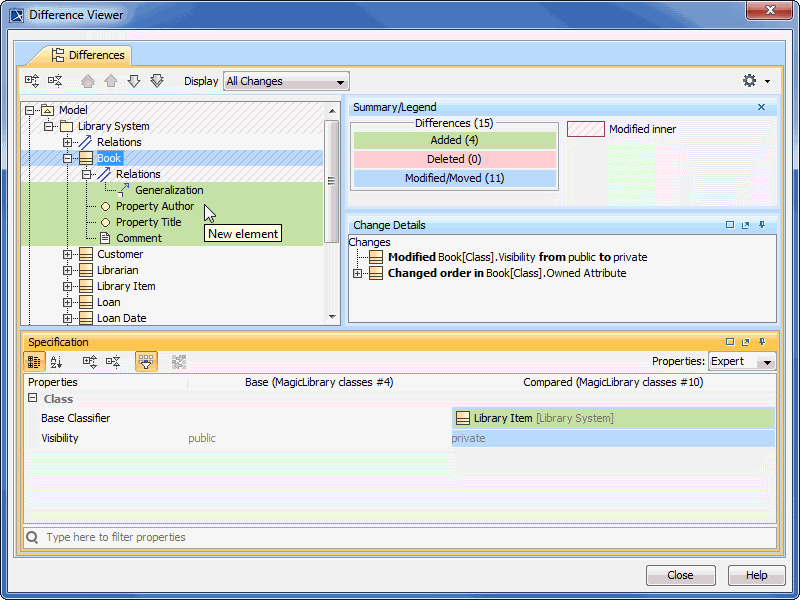Screen dimensions: 800x600
Task: Collapse the Class property group
Action: click(33, 398)
